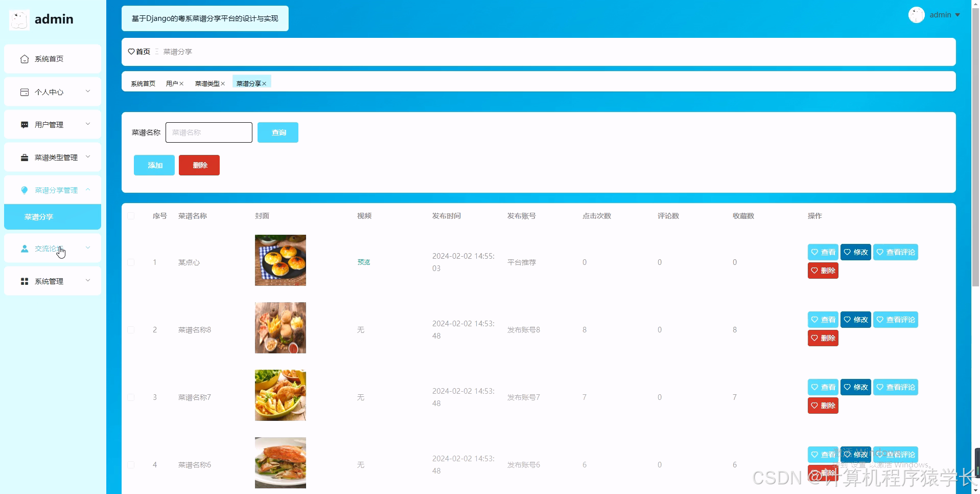Open the cover thumbnail of 菜谱名称6
The image size is (980, 494).
point(281,463)
